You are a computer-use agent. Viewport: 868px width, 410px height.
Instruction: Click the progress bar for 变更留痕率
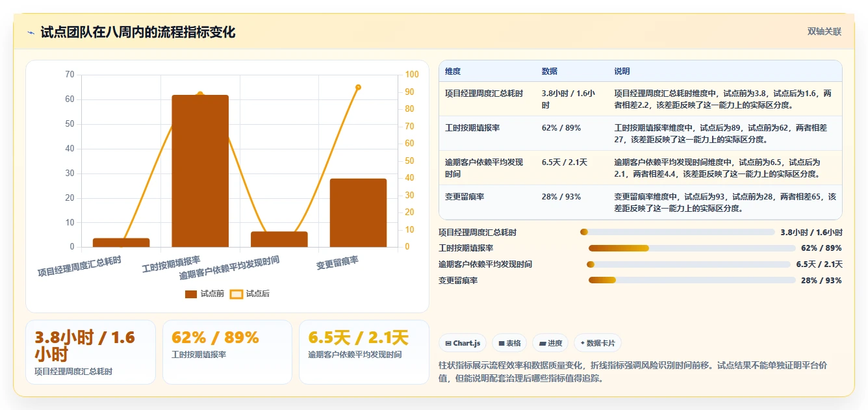692,280
